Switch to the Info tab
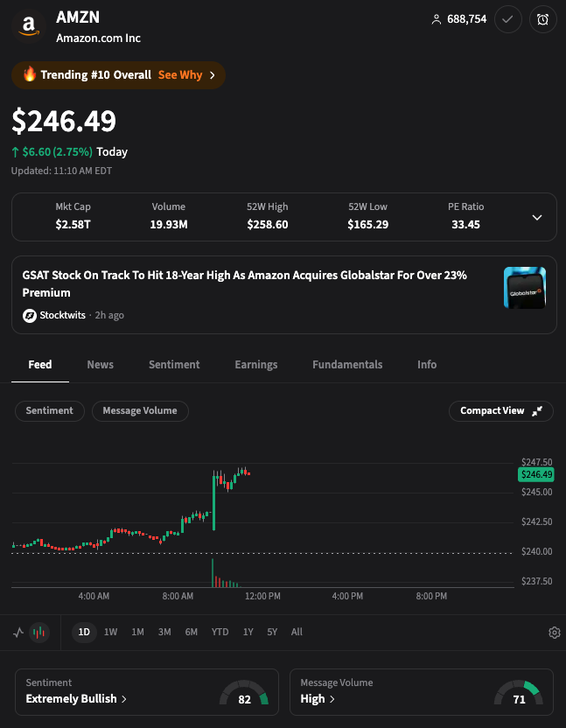The image size is (566, 728). (427, 365)
